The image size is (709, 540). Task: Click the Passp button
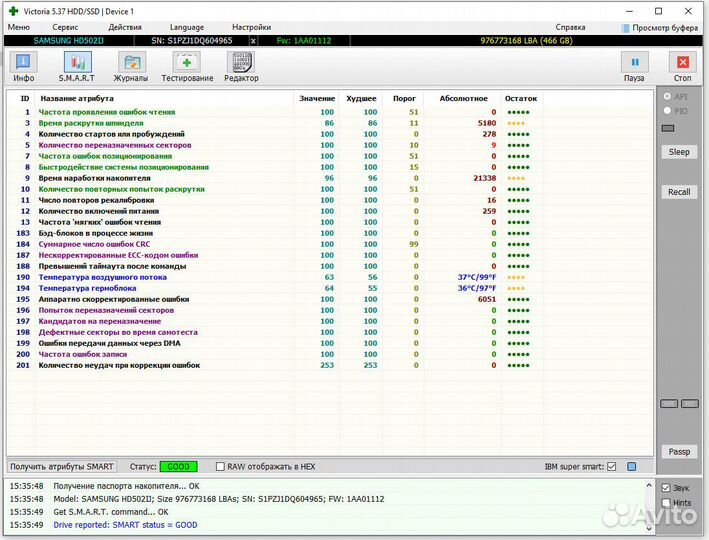pos(679,451)
